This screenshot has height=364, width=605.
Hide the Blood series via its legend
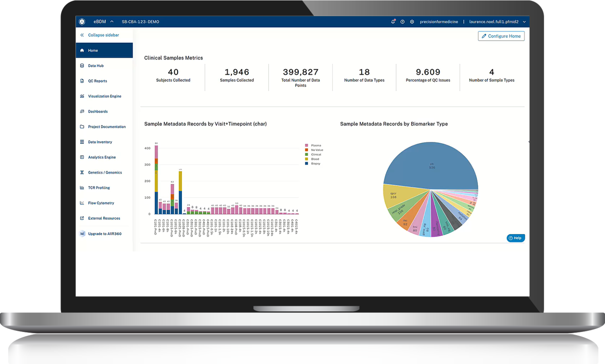[313, 159]
